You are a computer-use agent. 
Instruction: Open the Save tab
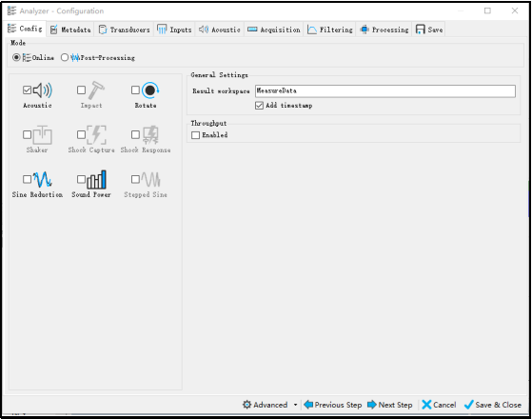pos(429,30)
